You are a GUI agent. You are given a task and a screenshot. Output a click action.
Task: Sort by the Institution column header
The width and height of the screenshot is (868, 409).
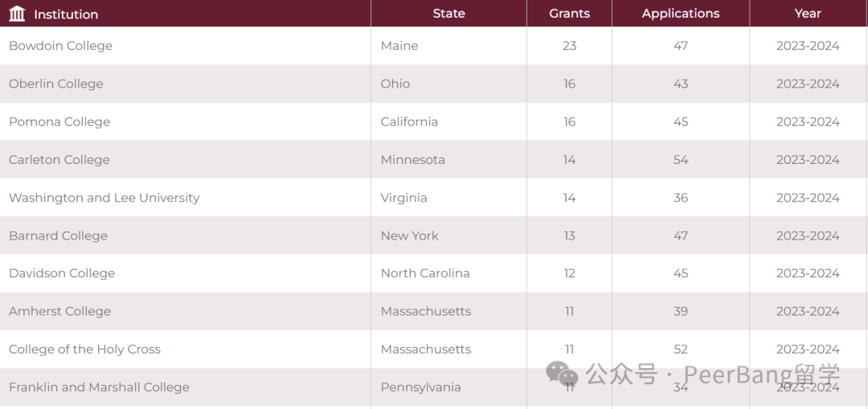coord(66,14)
